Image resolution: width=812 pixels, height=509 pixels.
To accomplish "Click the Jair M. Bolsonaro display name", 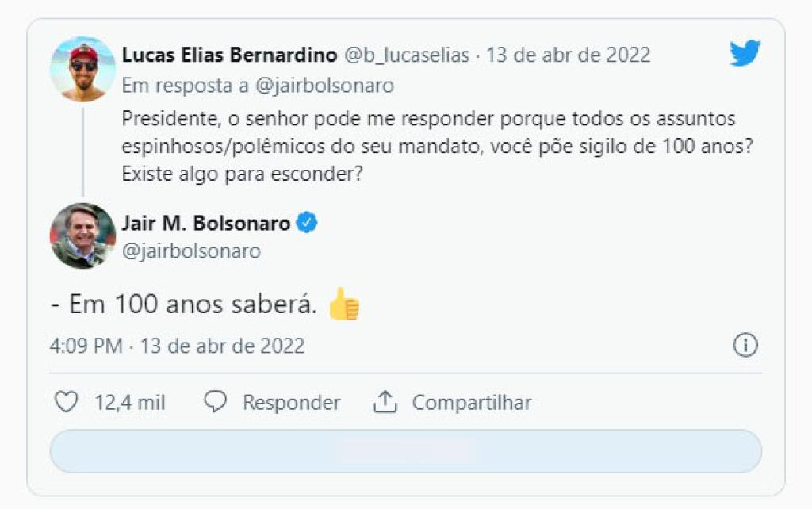I will coord(205,224).
